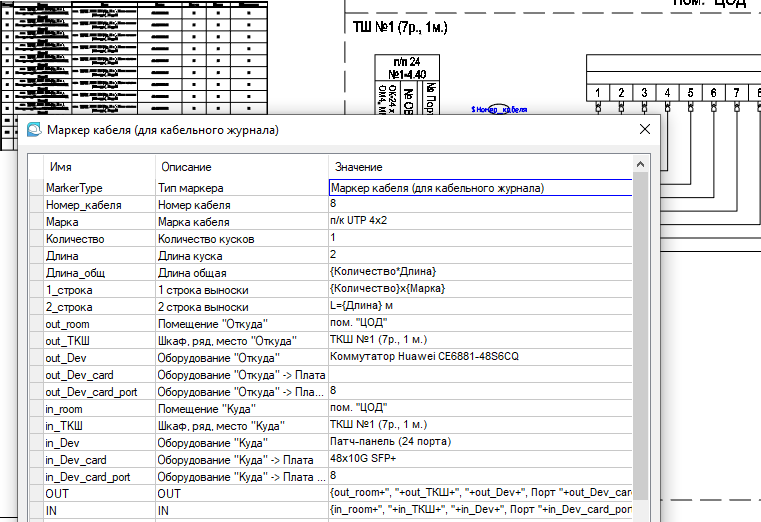This screenshot has height=522, width=761.
Task: Select out_ТКШ value 'ТКШ №1 (7р., 1 м.)'
Action: point(480,340)
